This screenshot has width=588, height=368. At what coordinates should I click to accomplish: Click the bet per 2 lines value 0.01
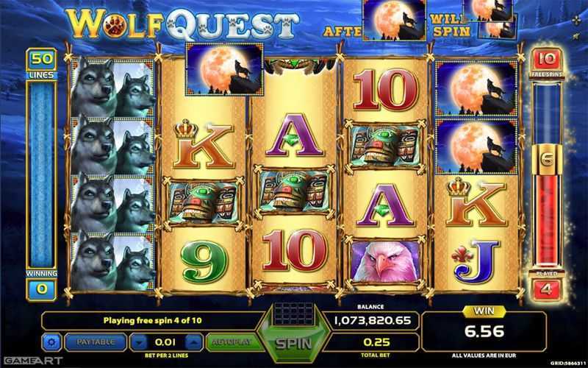pos(166,342)
